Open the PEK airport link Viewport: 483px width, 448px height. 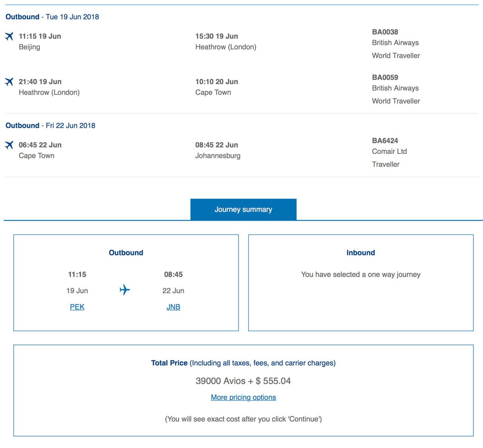(x=77, y=307)
